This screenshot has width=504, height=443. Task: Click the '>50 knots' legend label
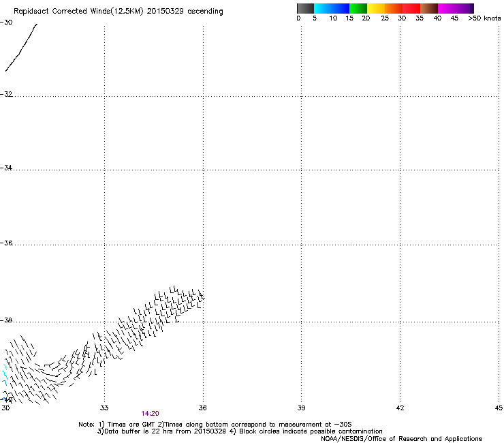[x=484, y=18]
